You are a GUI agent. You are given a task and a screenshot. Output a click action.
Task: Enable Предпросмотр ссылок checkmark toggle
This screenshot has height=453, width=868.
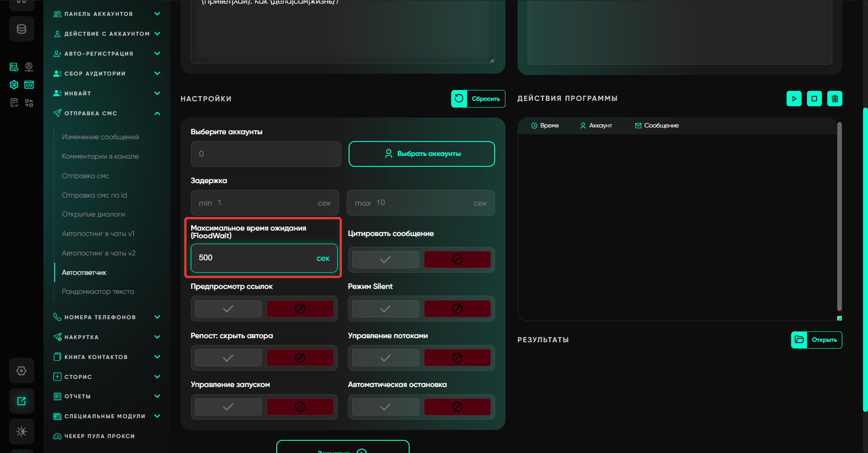pyautogui.click(x=228, y=309)
